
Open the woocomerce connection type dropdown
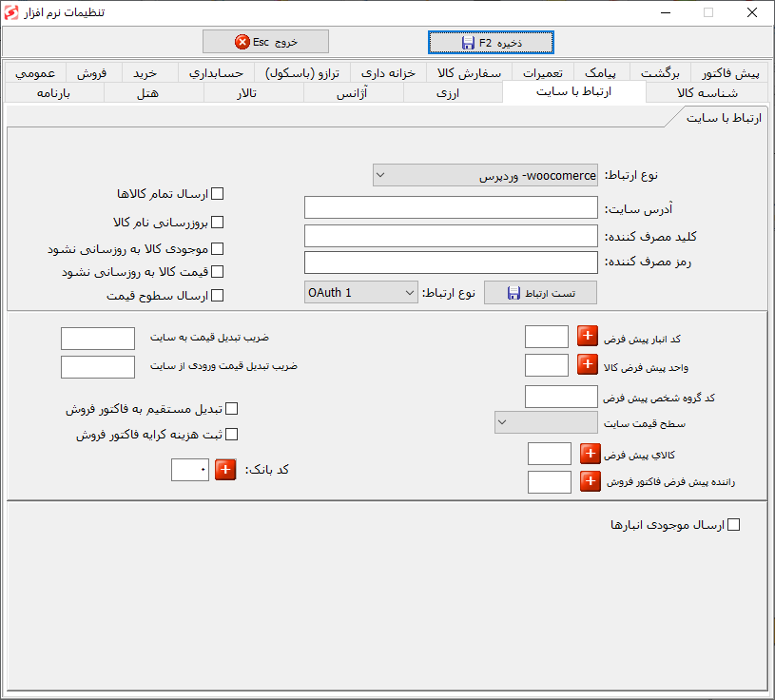point(485,175)
